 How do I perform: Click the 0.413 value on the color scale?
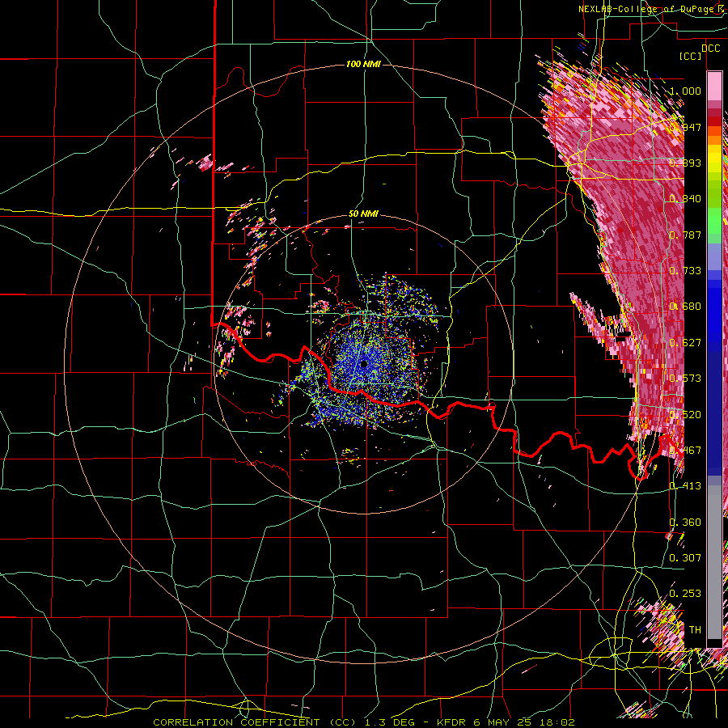tap(685, 486)
